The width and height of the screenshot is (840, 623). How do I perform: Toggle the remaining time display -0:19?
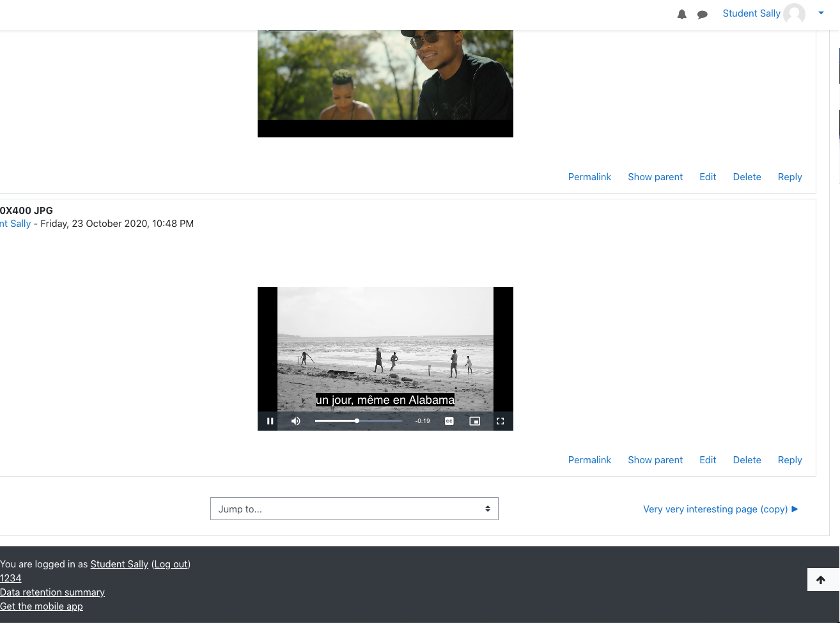(423, 421)
